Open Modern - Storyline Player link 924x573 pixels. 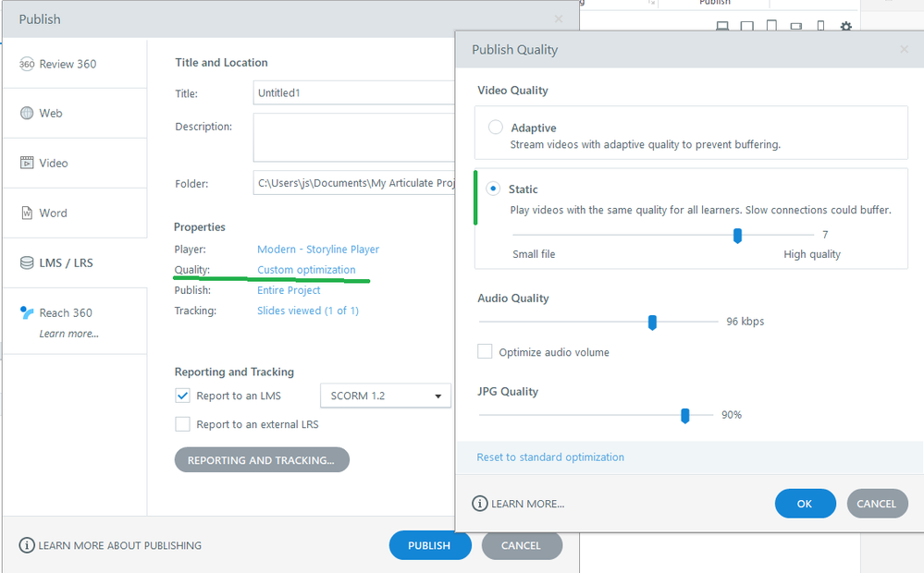click(318, 250)
